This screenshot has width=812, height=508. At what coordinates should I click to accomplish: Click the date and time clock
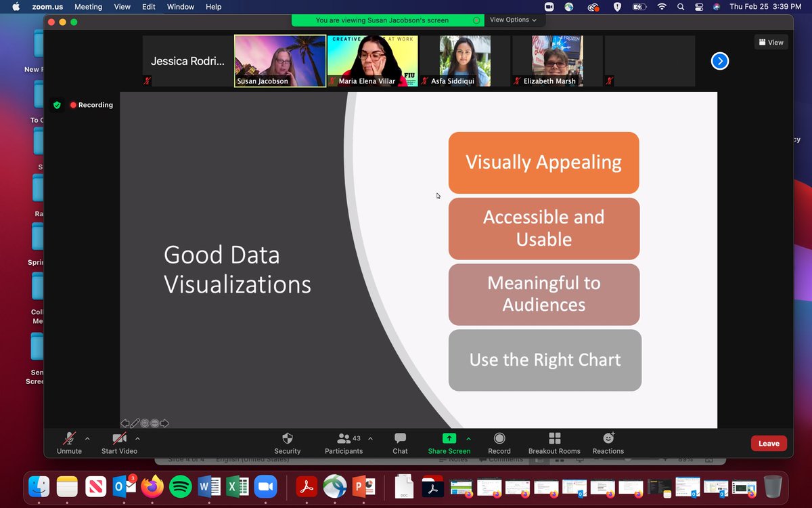(765, 7)
